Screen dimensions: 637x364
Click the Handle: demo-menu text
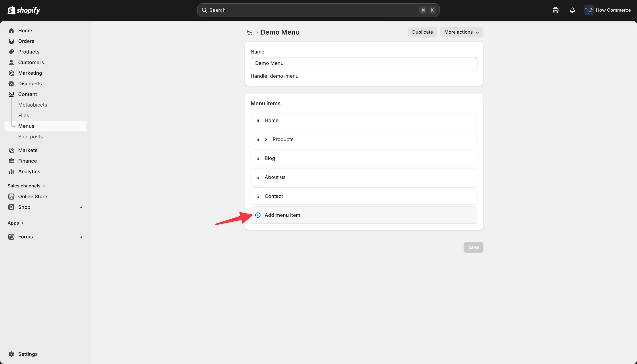(x=274, y=76)
